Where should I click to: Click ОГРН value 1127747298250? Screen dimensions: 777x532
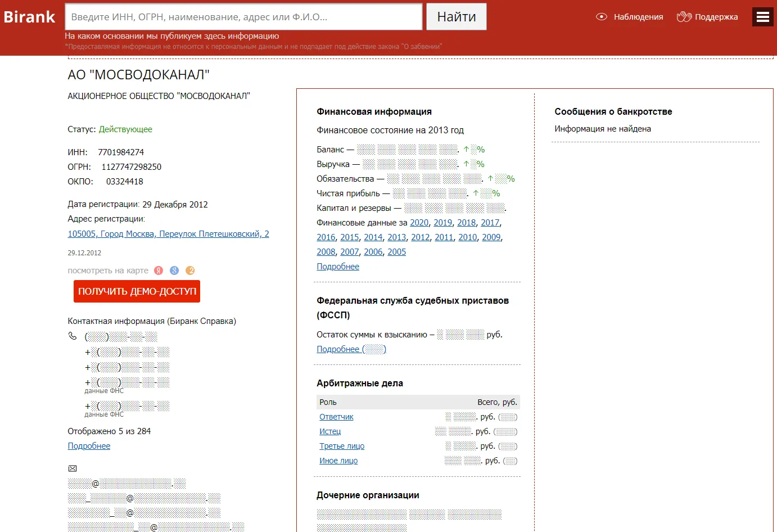(x=132, y=167)
